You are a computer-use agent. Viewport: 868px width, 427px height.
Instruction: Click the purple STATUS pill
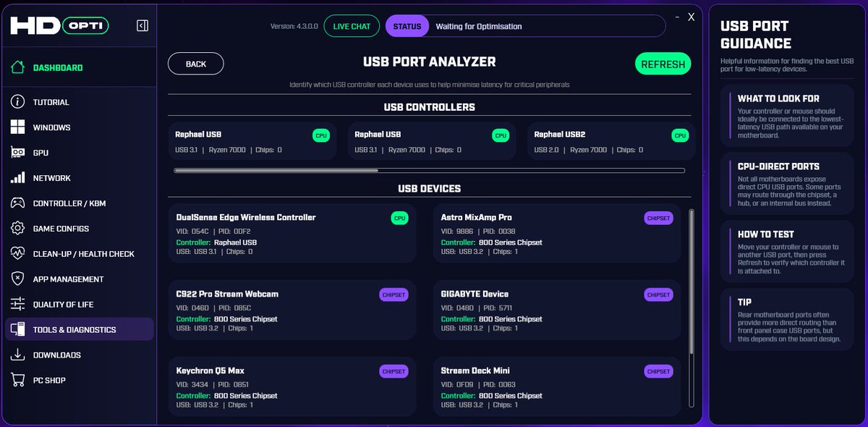[407, 26]
